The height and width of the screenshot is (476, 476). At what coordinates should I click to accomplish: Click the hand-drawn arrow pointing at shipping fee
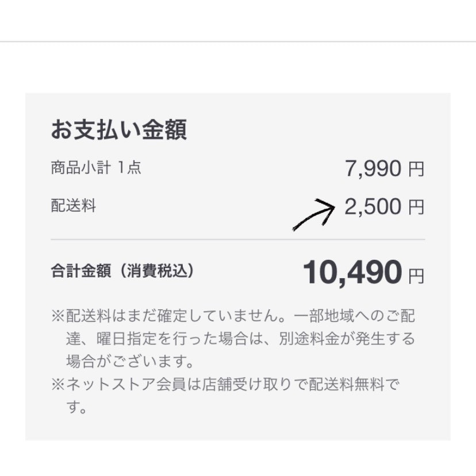[x=313, y=214]
